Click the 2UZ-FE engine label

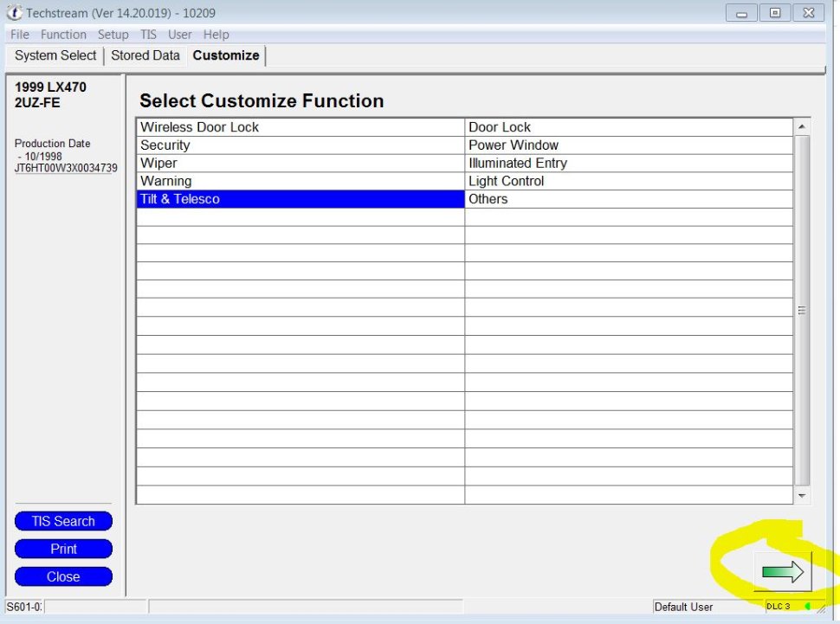(x=37, y=103)
